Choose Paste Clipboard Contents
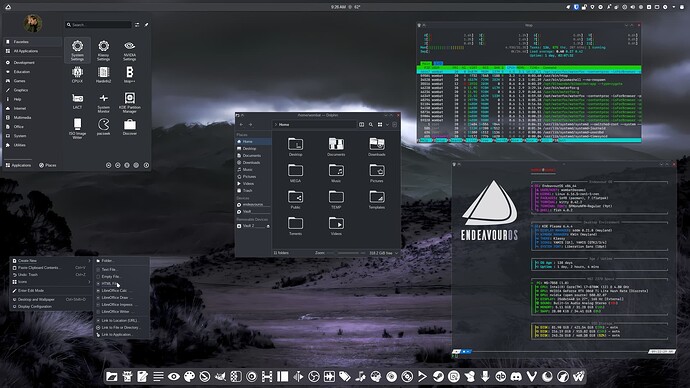 (51, 267)
